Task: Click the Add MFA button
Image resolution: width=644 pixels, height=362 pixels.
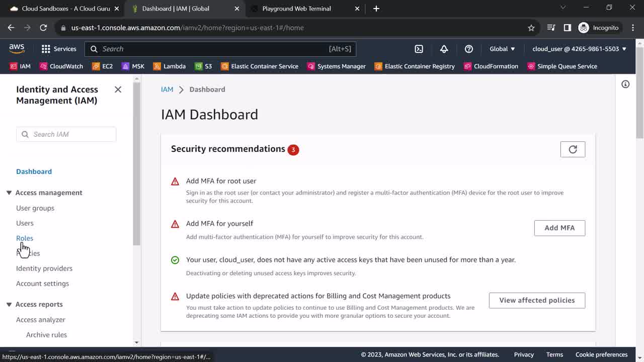Action: [x=559, y=228]
